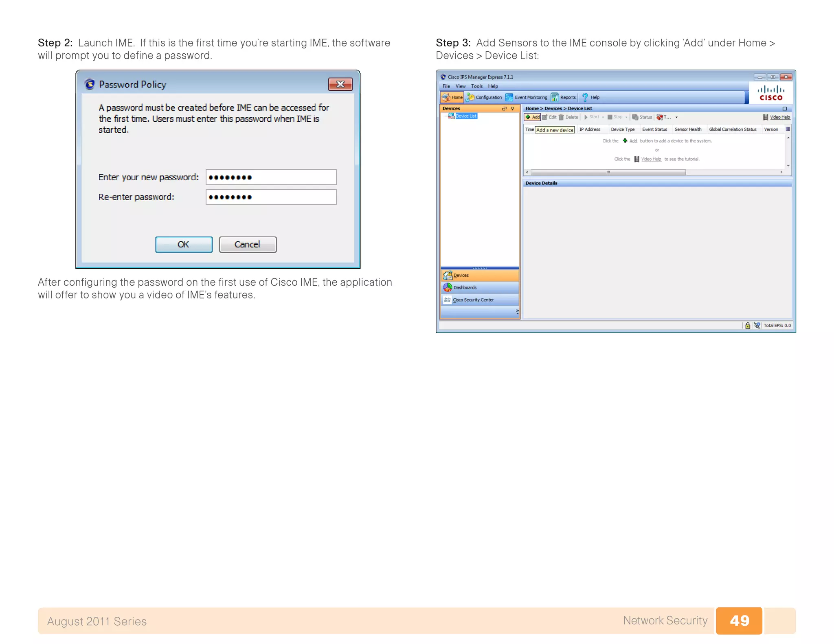834x644 pixels.
Task: Open Event Monitoring
Action: coord(526,97)
